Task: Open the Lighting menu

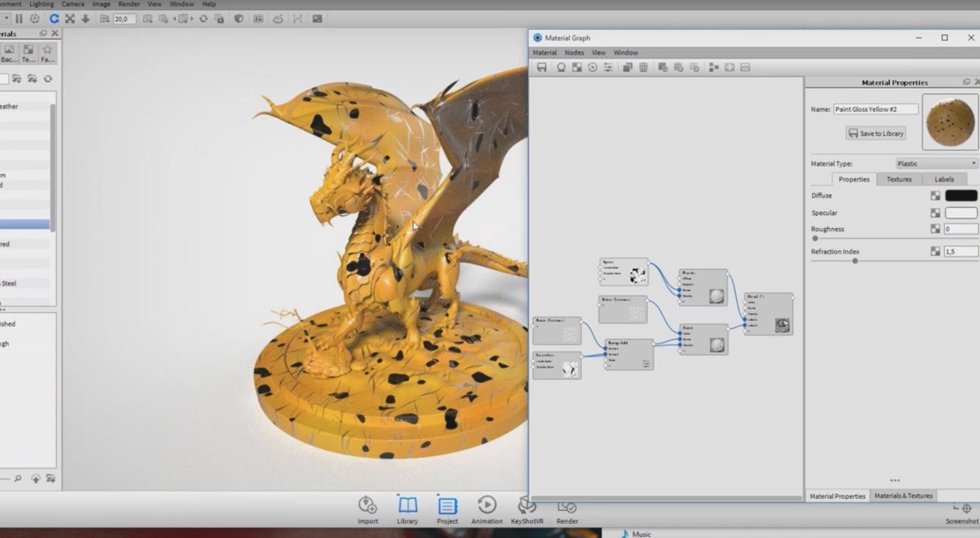Action: coord(42,4)
